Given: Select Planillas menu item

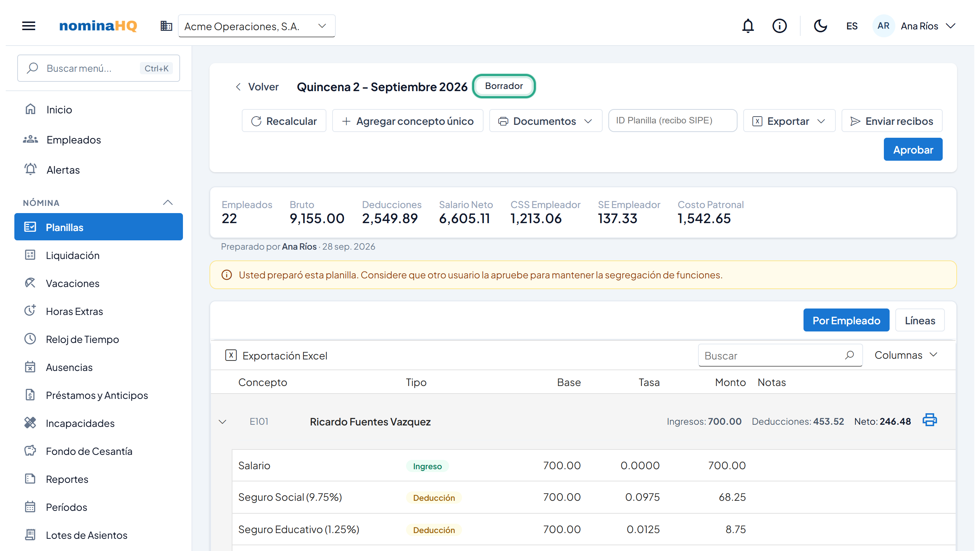Looking at the screenshot, I should 99,227.
